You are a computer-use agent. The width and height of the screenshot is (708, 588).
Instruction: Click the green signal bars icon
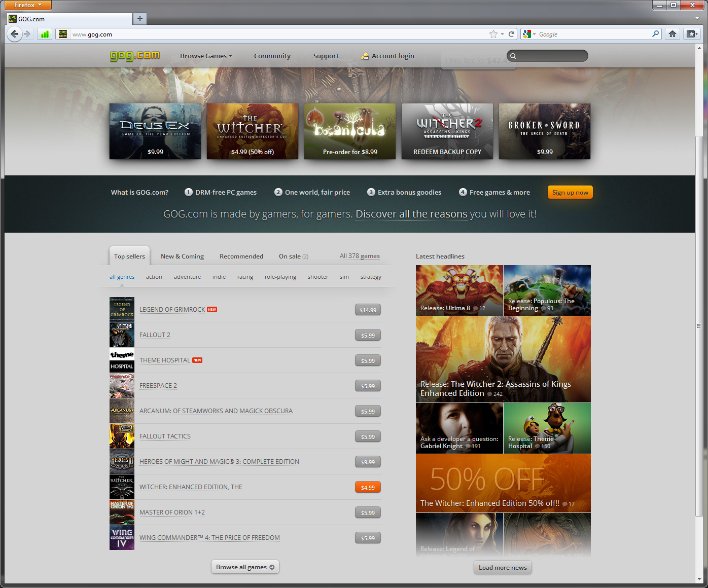pos(45,34)
